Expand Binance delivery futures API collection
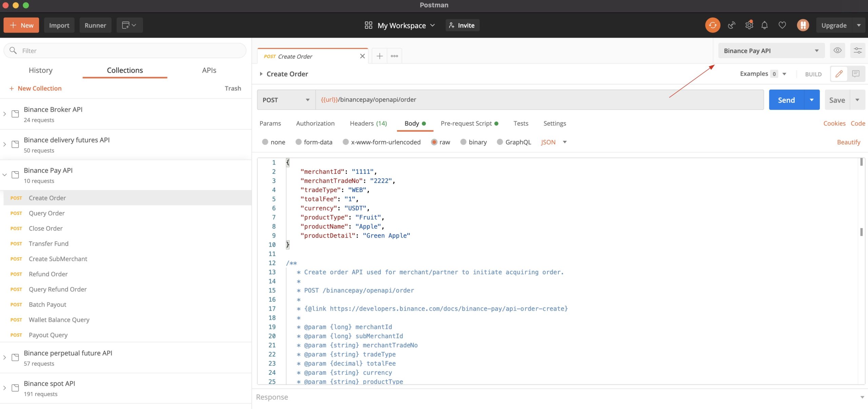 pyautogui.click(x=4, y=144)
